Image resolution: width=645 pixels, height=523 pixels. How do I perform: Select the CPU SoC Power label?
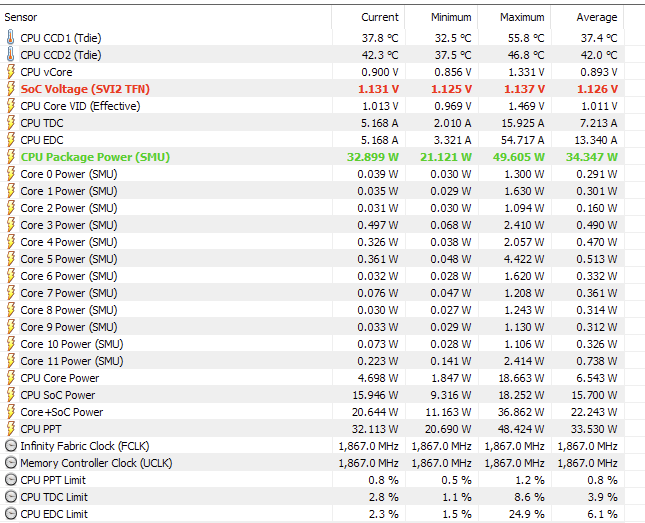[x=58, y=395]
